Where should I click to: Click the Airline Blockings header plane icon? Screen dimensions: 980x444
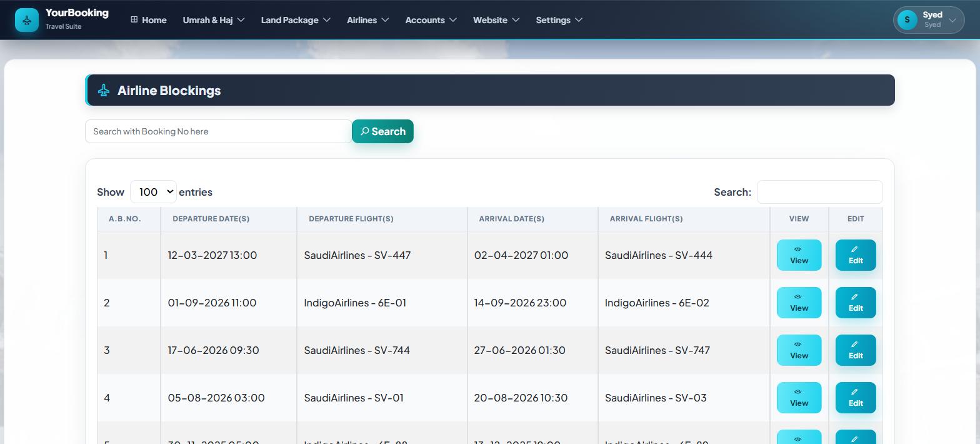pos(104,91)
